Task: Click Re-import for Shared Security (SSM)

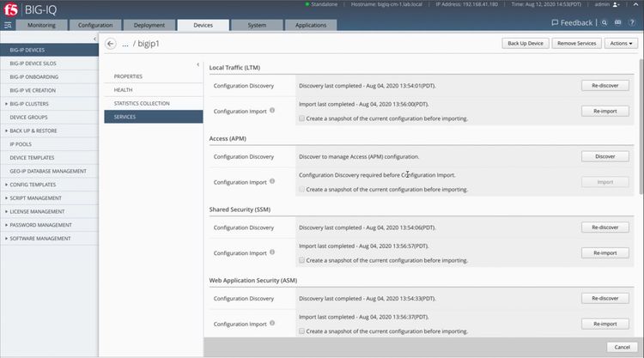Action: click(x=605, y=253)
